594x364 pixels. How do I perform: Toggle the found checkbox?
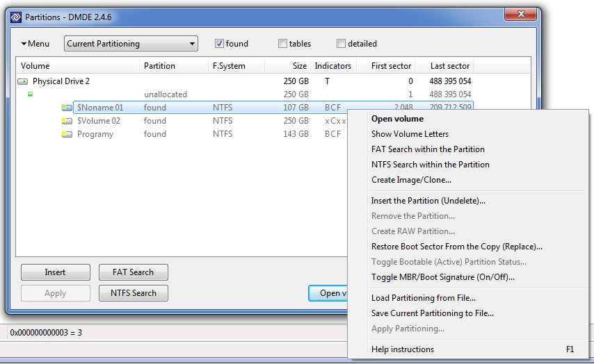(x=219, y=44)
